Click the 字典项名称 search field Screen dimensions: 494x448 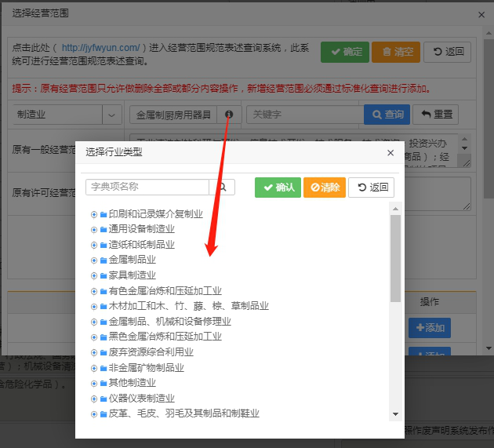[x=147, y=187]
